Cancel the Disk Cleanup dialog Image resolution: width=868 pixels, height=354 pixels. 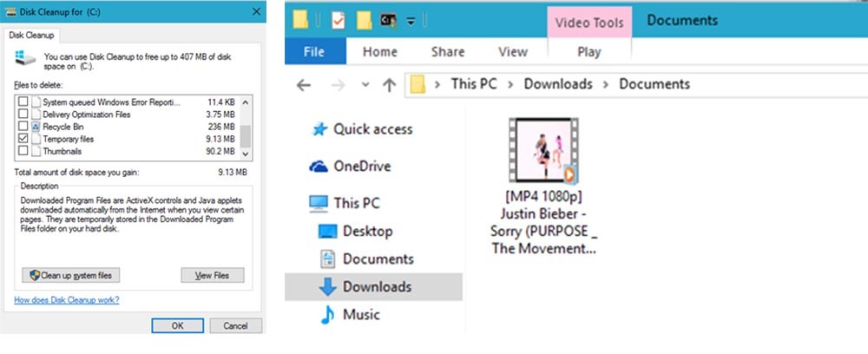point(235,325)
